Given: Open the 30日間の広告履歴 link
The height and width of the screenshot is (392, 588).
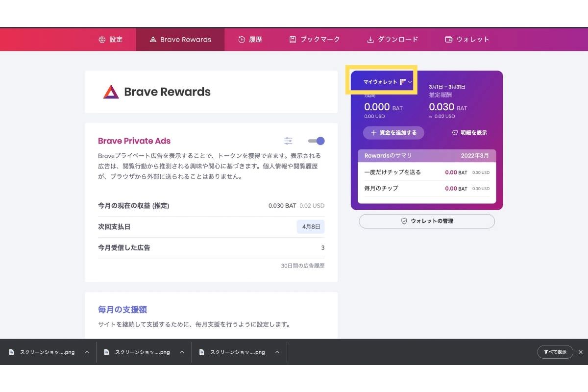Looking at the screenshot, I should click(x=302, y=266).
